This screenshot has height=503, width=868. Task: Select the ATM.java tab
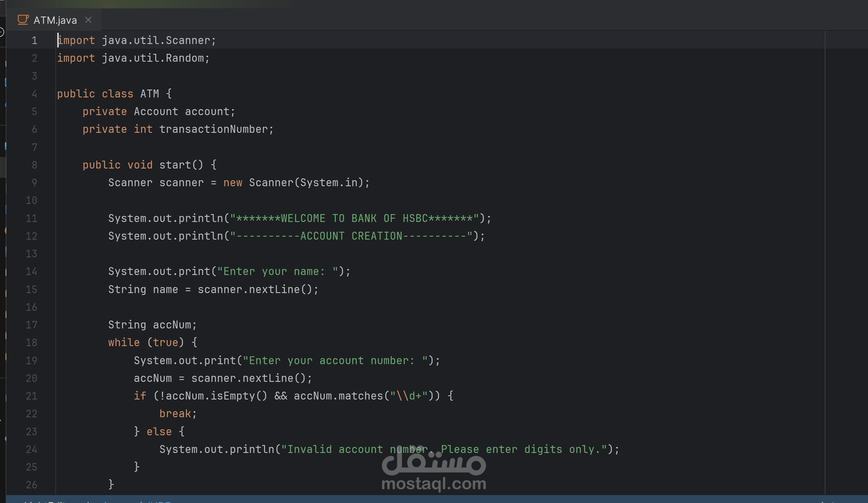coord(55,20)
